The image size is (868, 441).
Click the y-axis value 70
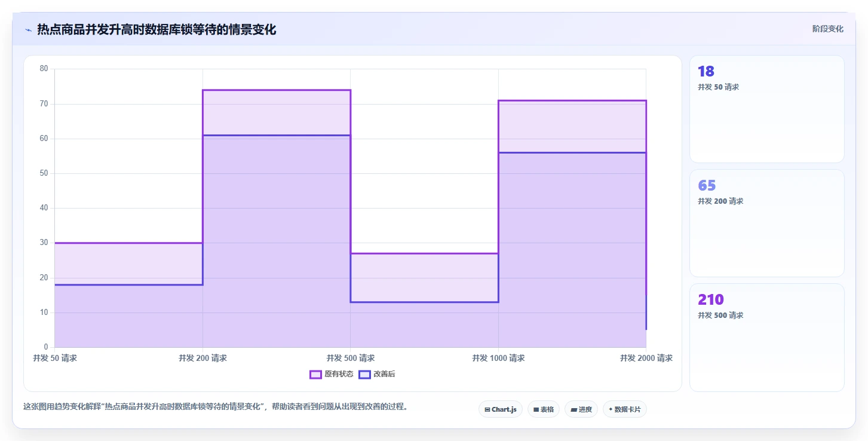pyautogui.click(x=44, y=104)
